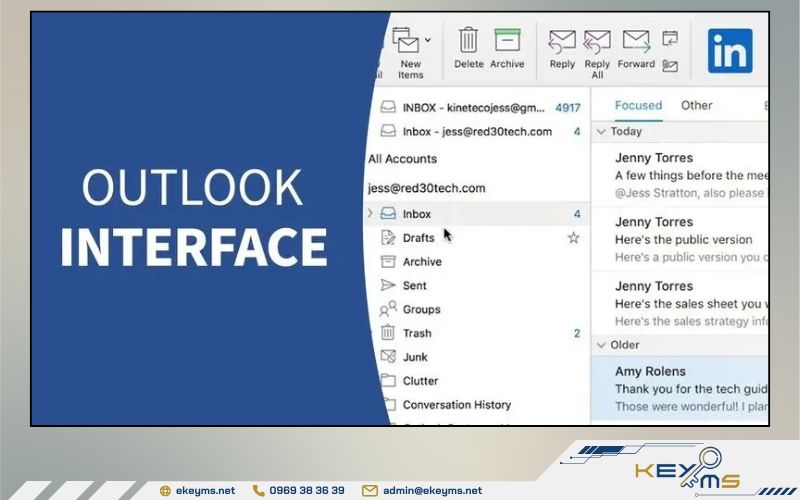Click the Archive box icon
This screenshot has width=800, height=500.
click(x=507, y=40)
